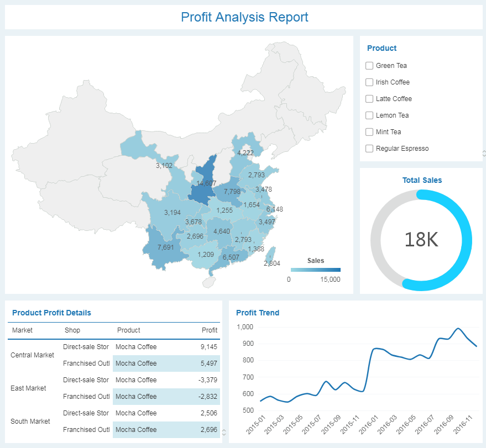Click the Profit Analysis Report title
Screen dimensions: 486x448
[244, 17]
